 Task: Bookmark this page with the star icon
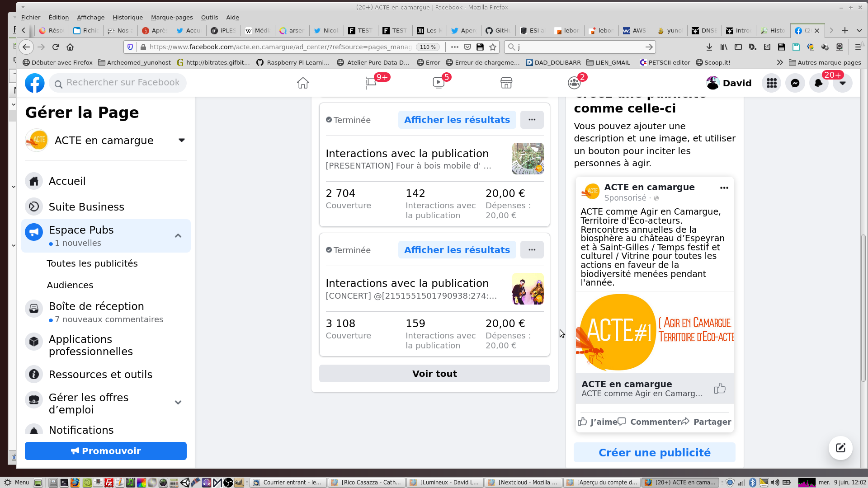tap(493, 47)
